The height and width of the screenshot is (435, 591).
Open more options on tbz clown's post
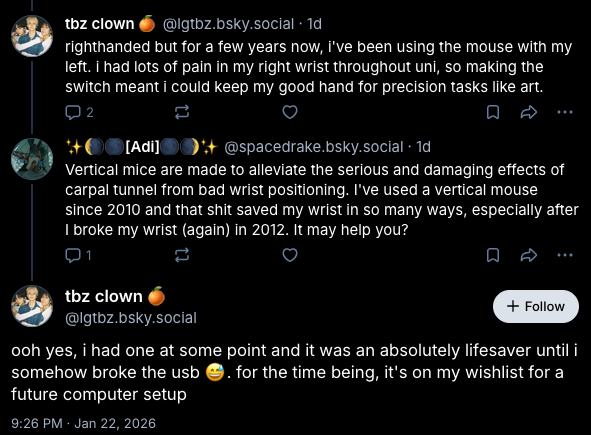(x=565, y=112)
